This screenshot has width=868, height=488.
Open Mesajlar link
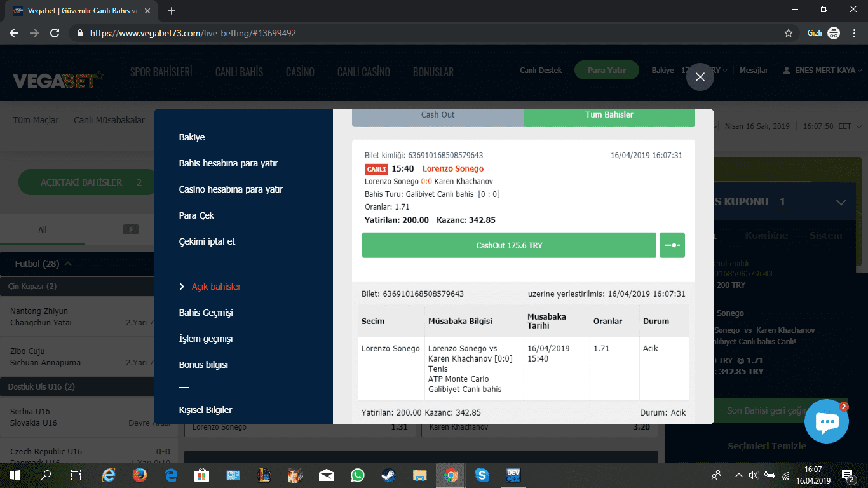click(x=754, y=70)
